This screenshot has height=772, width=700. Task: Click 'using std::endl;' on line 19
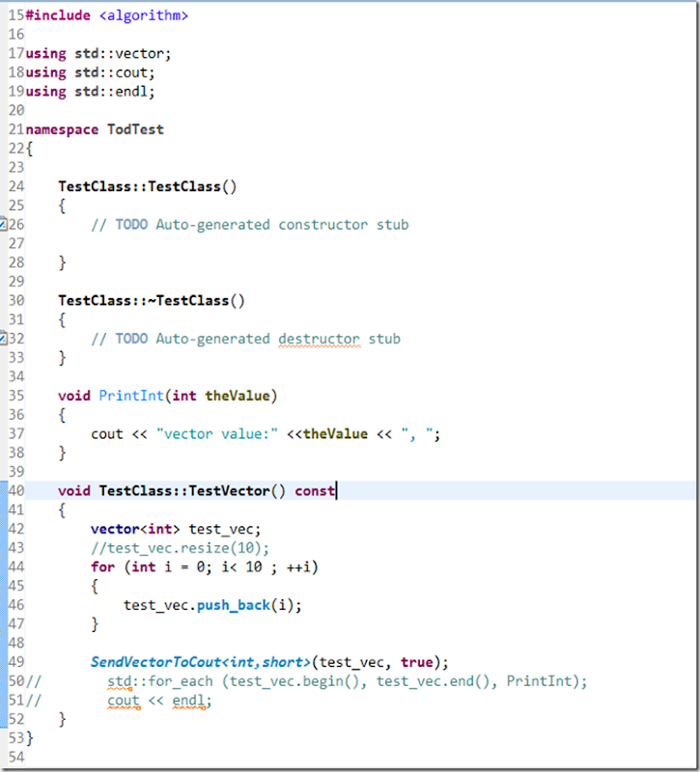(x=90, y=92)
